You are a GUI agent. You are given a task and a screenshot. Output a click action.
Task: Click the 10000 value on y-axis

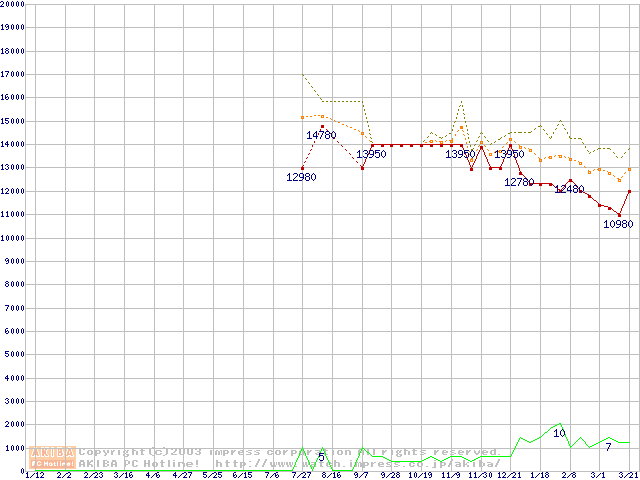13,238
